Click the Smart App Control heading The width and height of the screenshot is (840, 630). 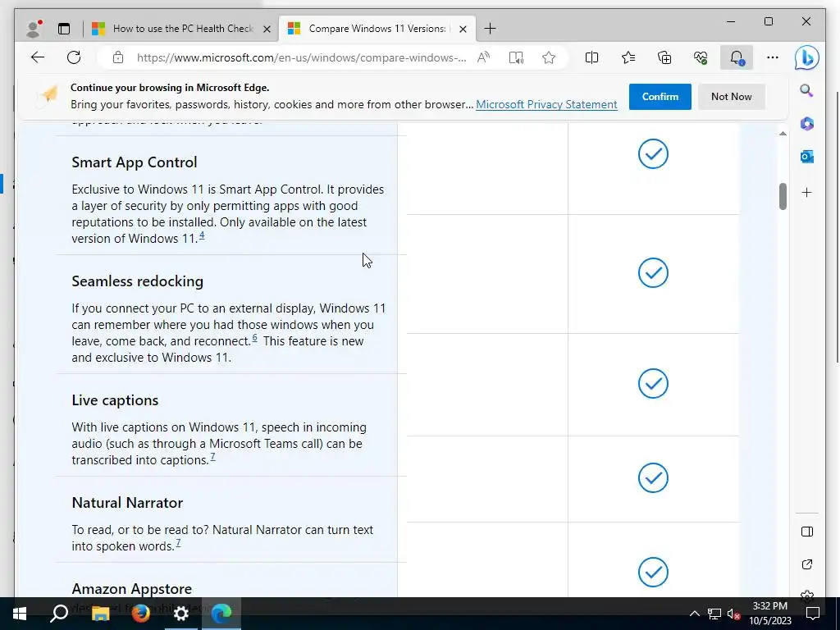pyautogui.click(x=135, y=162)
